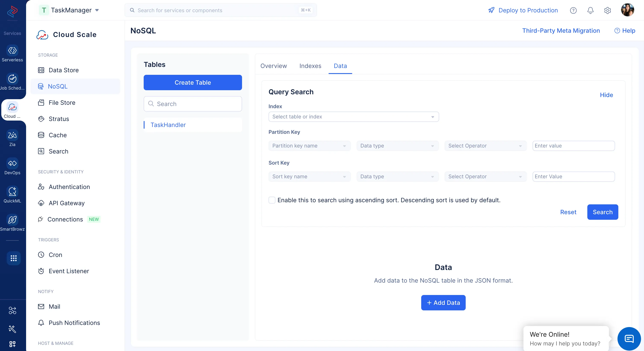Expand the Select table or index dropdown
Screen dimensions: 644x351
pyautogui.click(x=353, y=117)
